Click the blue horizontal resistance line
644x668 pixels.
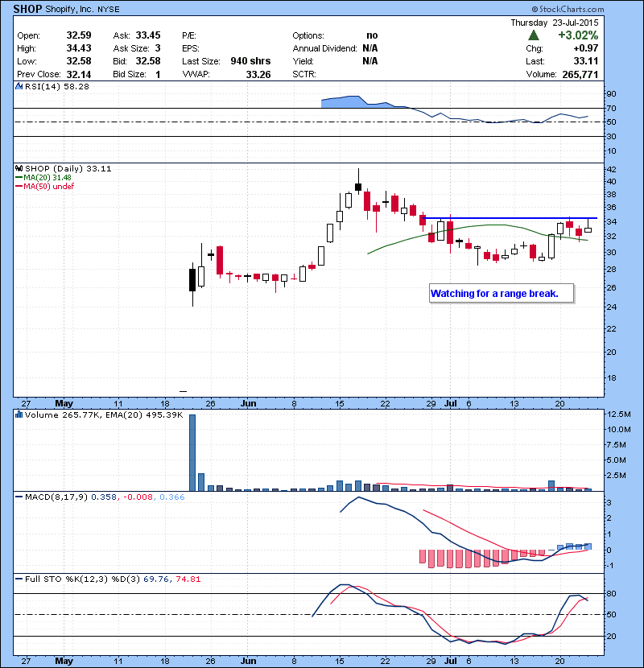pyautogui.click(x=510, y=218)
